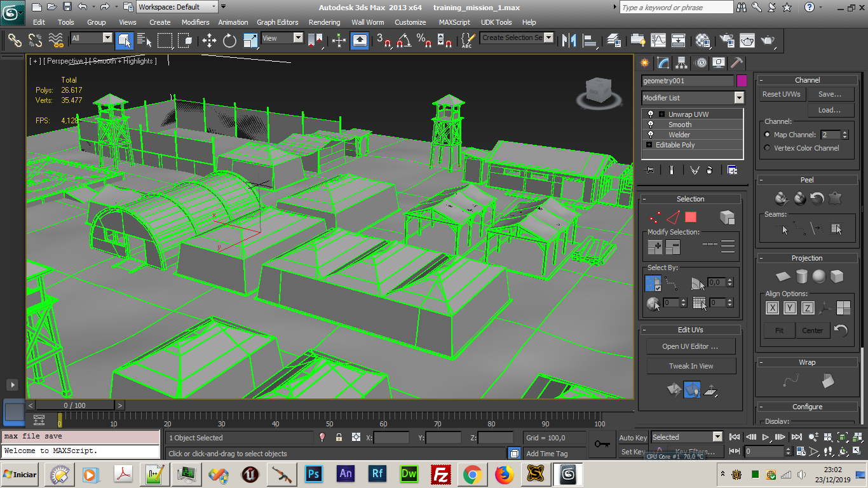Collapse the Peel rollout
Image resolution: width=868 pixels, height=488 pixels.
[806, 180]
